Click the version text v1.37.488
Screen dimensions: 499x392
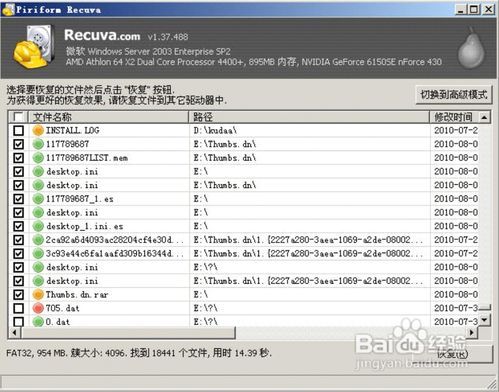click(x=168, y=37)
